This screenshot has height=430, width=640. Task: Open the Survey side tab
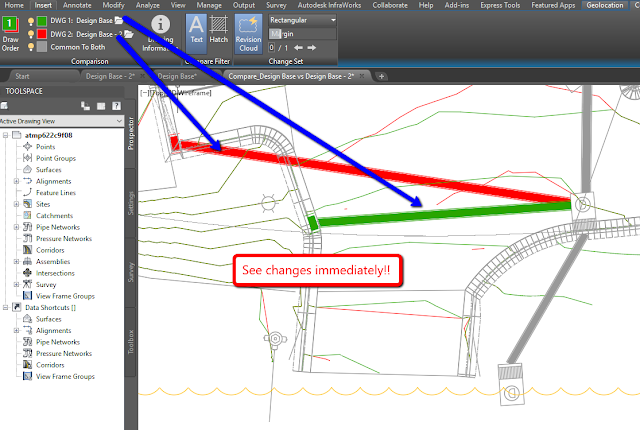[131, 272]
